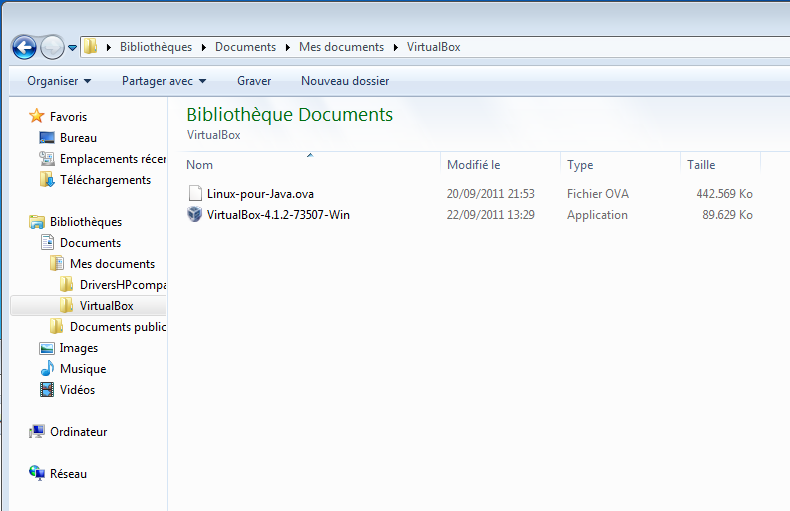Expand the arrow after Bibliothèques in address bar
The height and width of the screenshot is (511, 790).
[204, 47]
